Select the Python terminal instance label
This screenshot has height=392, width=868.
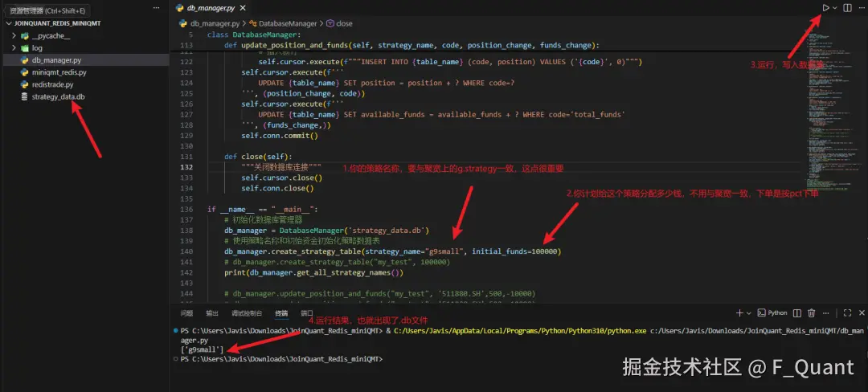772,313
